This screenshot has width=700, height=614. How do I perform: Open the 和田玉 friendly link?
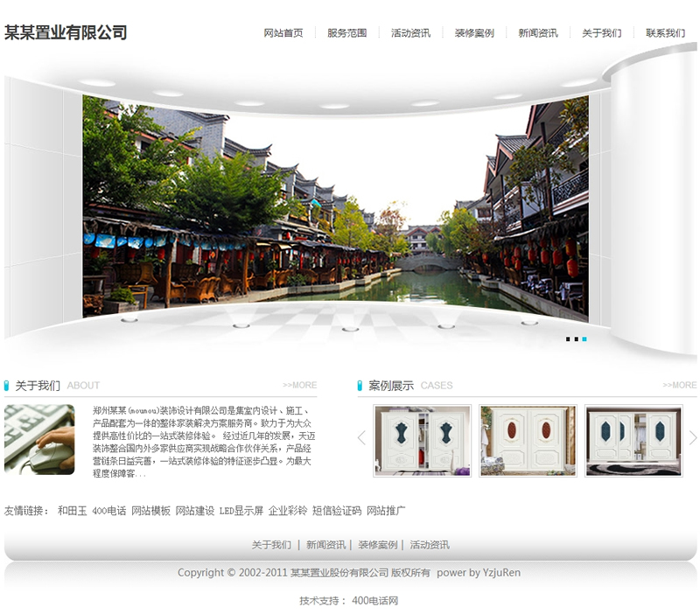tap(72, 511)
